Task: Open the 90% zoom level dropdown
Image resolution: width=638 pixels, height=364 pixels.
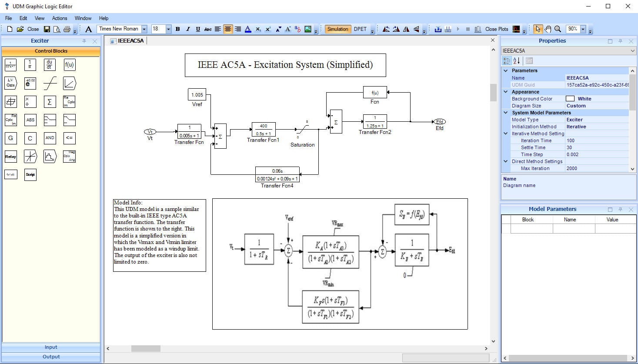Action: point(583,29)
